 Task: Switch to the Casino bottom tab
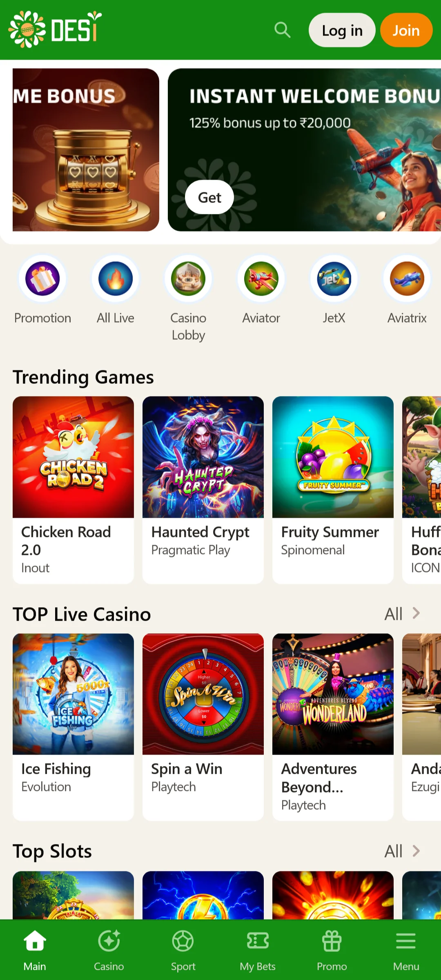coord(109,950)
